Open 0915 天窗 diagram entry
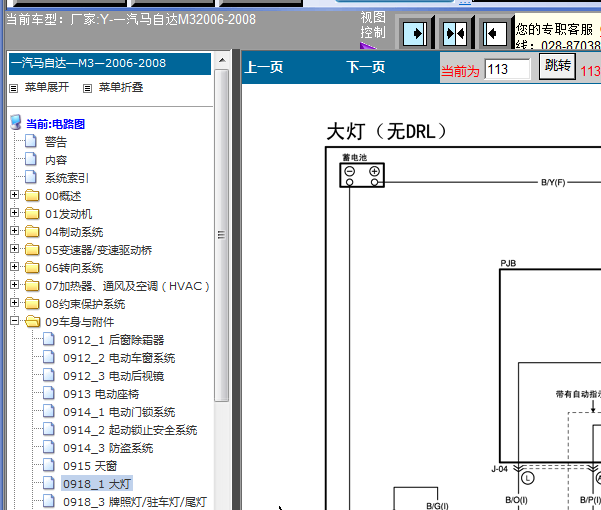 90,466
